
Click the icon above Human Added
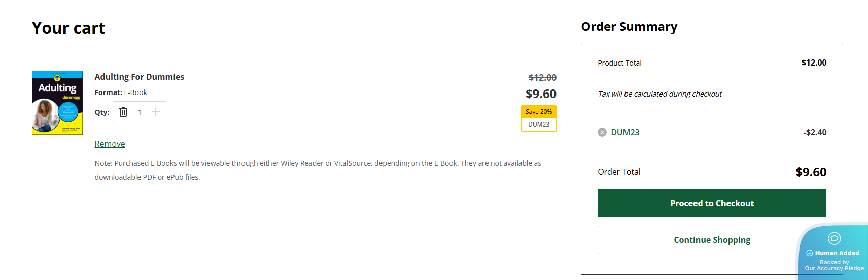click(x=834, y=238)
